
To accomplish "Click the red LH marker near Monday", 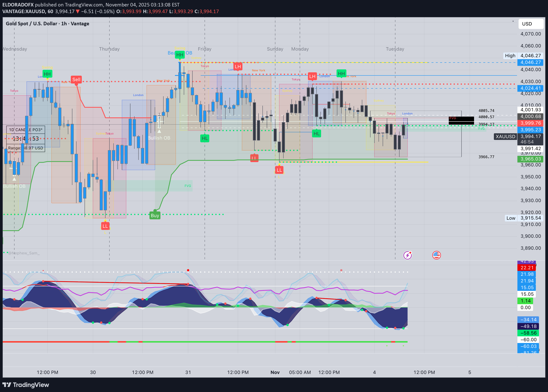I will (312, 76).
